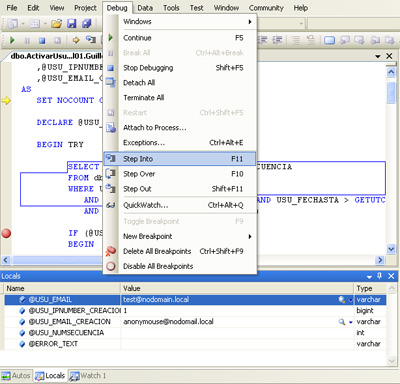Click the horizontal scrollbar right arrow
400x384 pixels.
(379, 260)
